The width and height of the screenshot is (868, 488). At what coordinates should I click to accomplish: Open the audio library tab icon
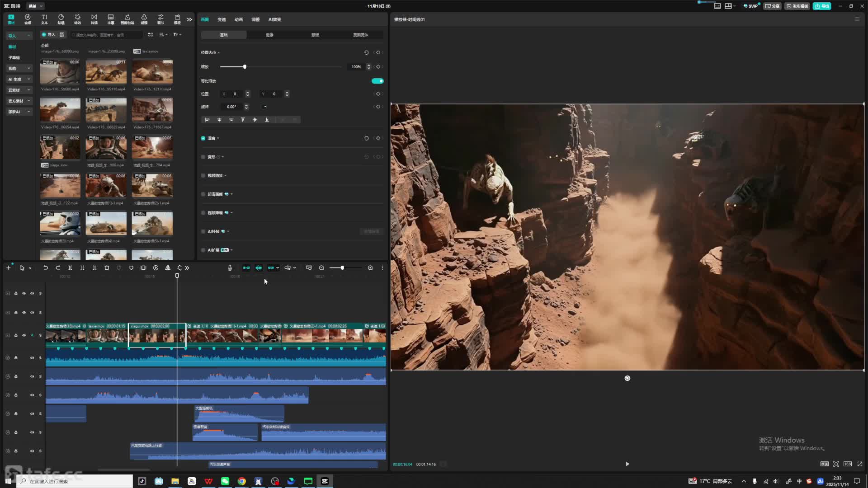click(28, 19)
